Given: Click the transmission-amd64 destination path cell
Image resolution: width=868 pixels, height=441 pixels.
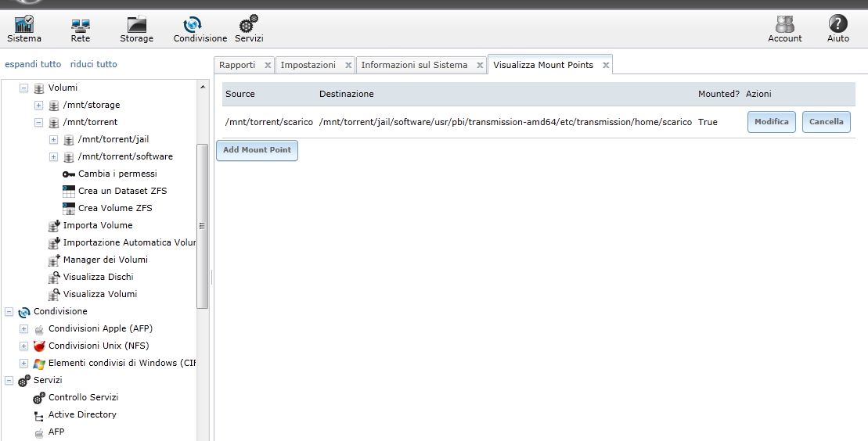Looking at the screenshot, I should click(506, 122).
